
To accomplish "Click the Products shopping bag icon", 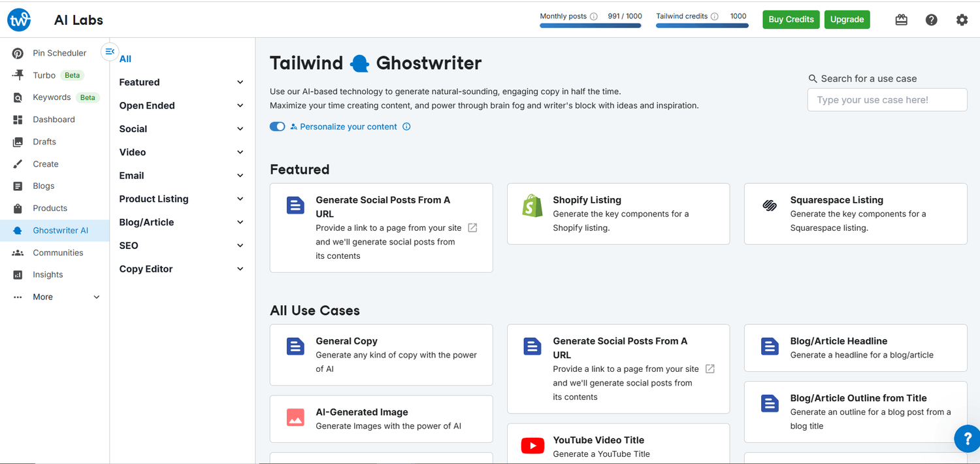I will 18,208.
